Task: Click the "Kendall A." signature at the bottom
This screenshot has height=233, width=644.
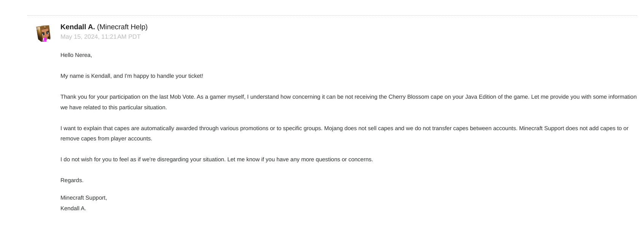Action: 73,208
